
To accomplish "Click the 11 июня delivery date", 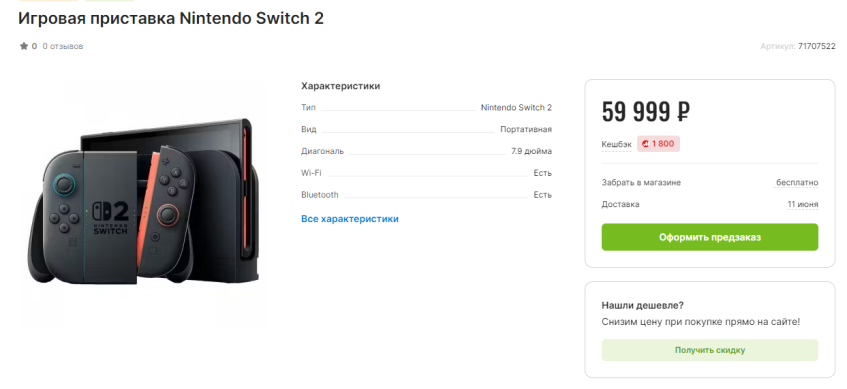I will [x=803, y=204].
